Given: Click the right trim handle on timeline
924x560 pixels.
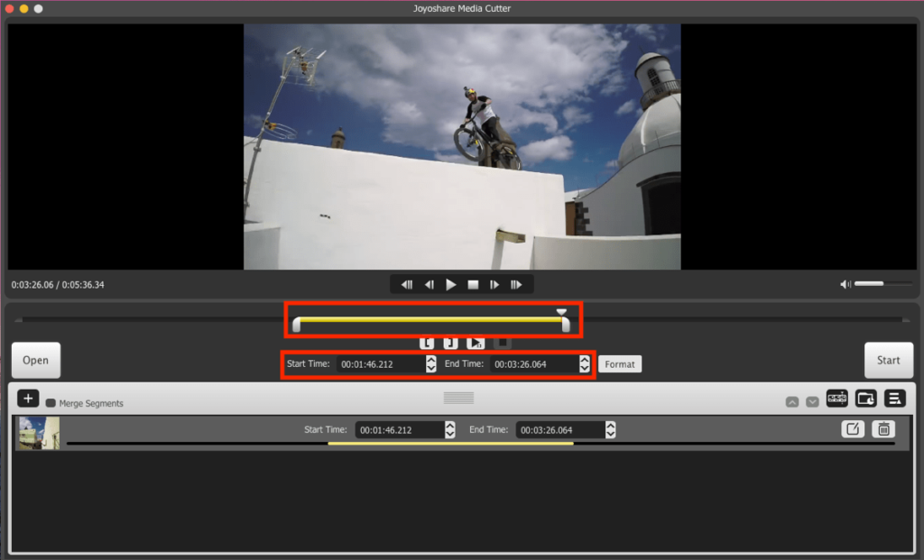Looking at the screenshot, I should [566, 325].
